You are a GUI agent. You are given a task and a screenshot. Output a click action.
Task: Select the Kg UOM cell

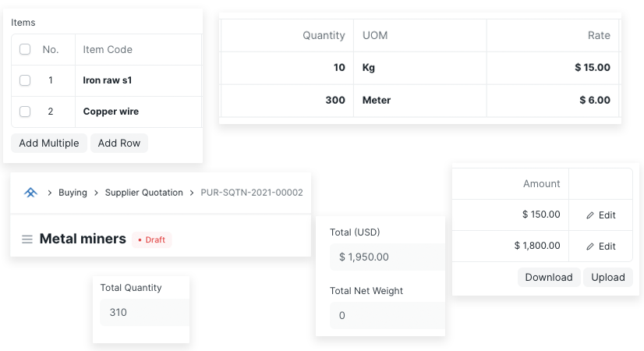point(420,68)
